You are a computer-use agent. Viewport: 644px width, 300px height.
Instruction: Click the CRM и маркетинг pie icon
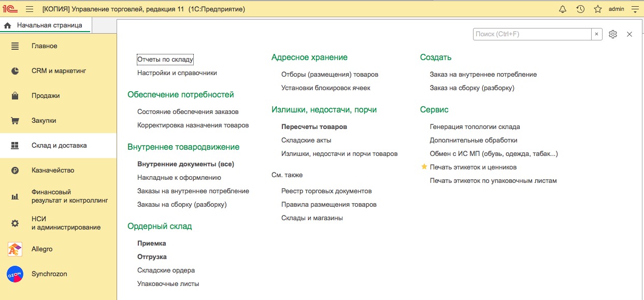click(x=15, y=71)
